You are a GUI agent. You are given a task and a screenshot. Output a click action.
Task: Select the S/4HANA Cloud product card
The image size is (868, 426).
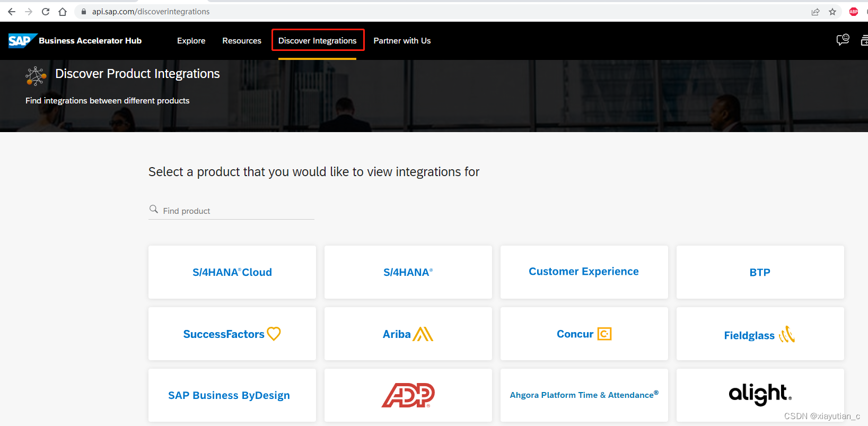232,272
